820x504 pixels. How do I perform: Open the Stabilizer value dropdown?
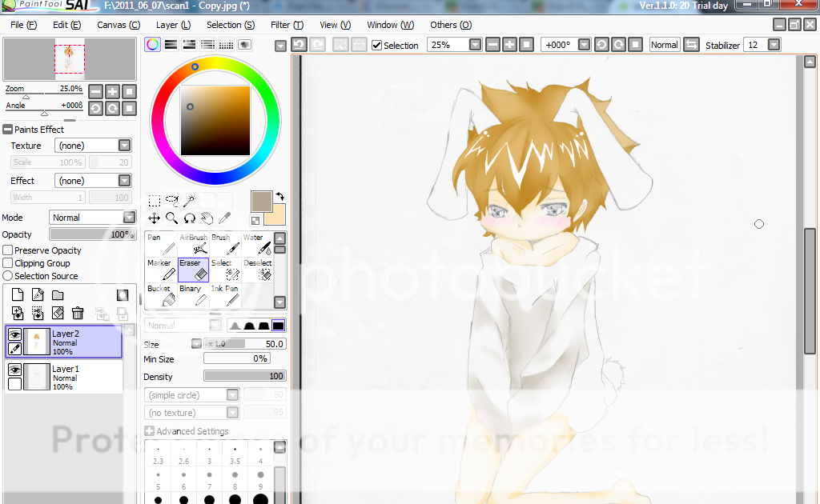[774, 45]
